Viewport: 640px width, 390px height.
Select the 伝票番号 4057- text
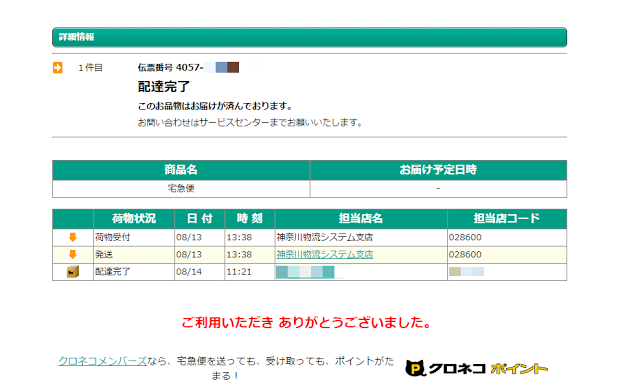tap(170, 68)
